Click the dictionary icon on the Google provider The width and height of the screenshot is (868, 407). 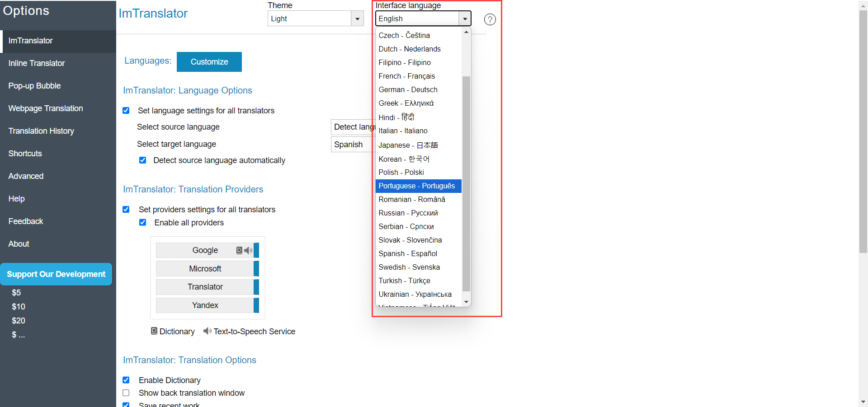click(x=239, y=250)
